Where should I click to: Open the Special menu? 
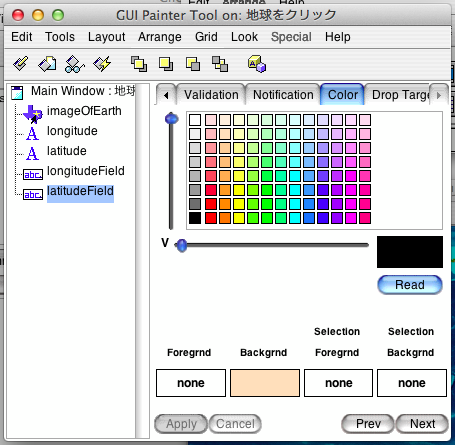pyautogui.click(x=291, y=37)
